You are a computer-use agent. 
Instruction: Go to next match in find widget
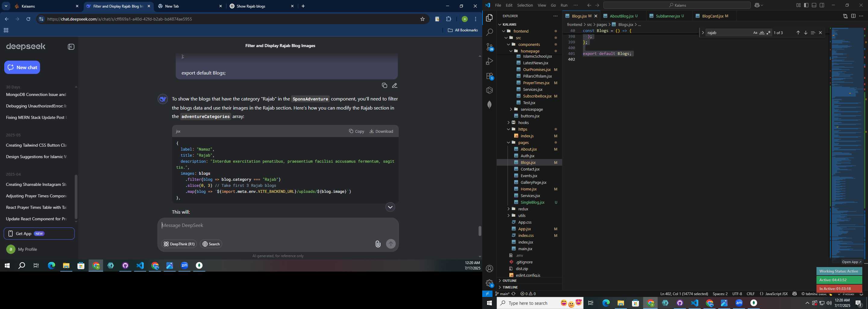click(805, 33)
